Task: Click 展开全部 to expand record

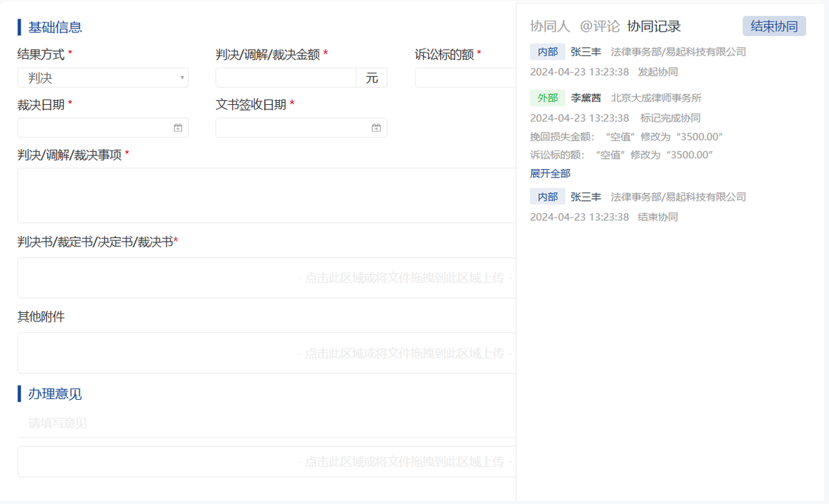Action: click(550, 173)
